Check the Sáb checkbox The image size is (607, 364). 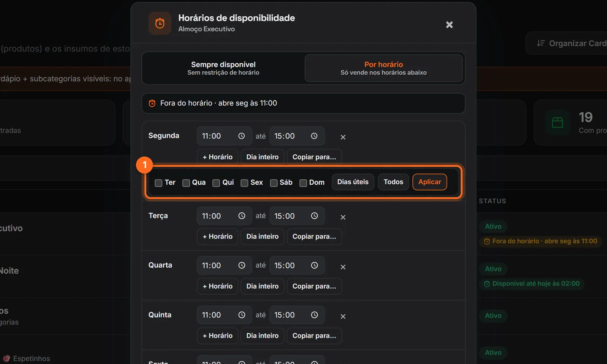coord(274,183)
